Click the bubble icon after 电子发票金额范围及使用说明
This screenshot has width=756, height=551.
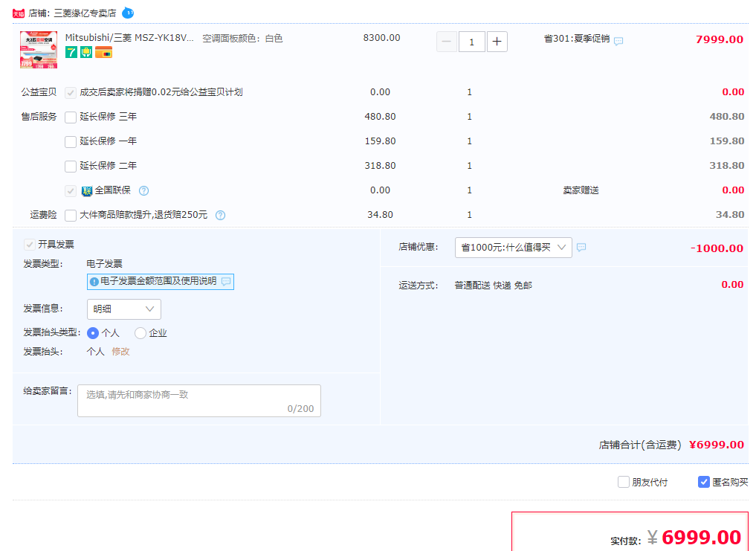click(226, 281)
